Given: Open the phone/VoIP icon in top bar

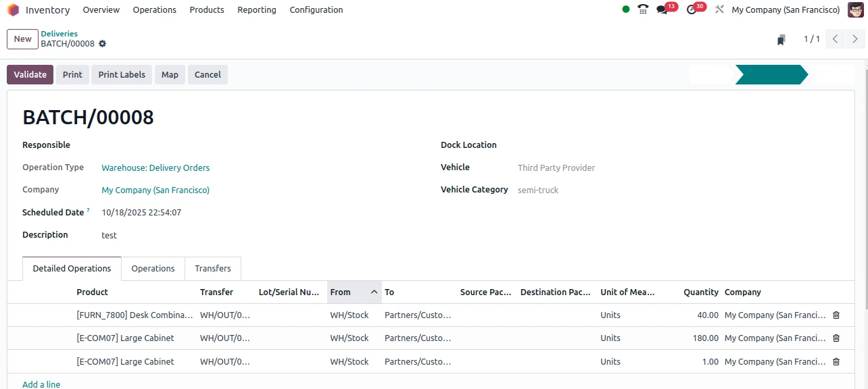Looking at the screenshot, I should click(x=643, y=10).
